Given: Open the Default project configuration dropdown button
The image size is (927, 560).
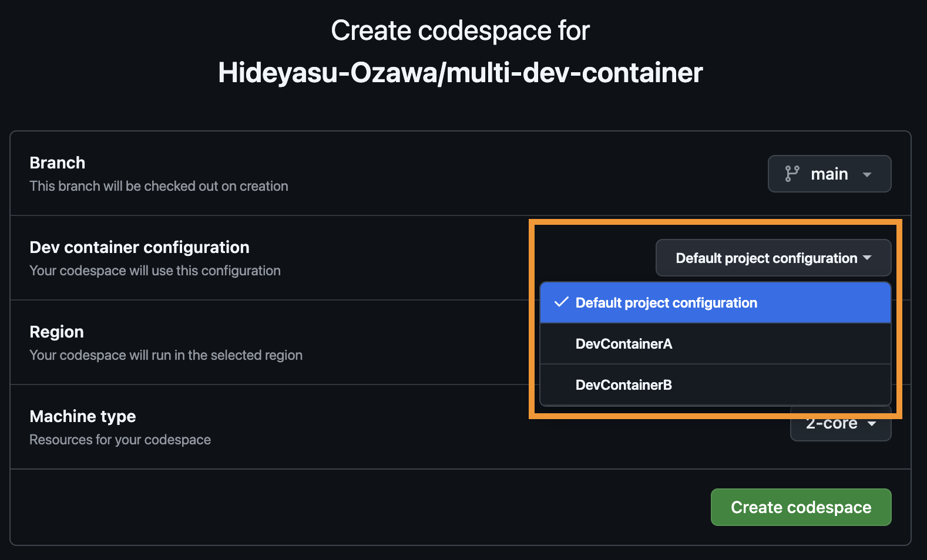Looking at the screenshot, I should [x=773, y=258].
